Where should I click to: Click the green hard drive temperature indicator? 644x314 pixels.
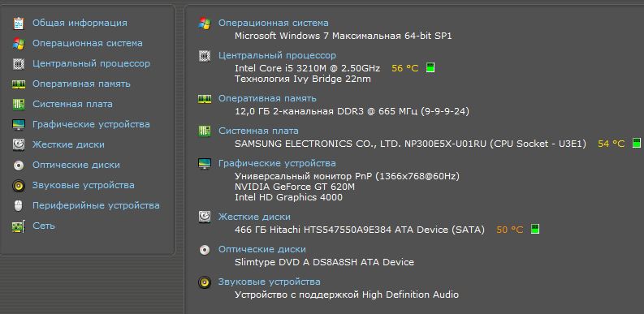(534, 229)
